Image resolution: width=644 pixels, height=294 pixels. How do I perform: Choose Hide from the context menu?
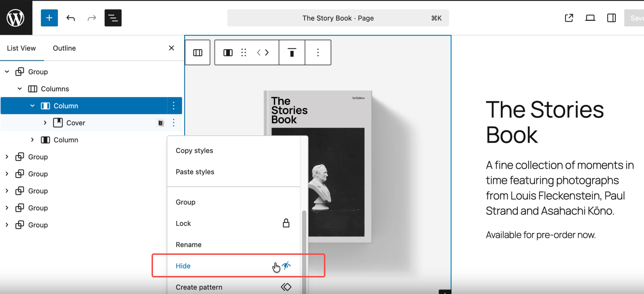(233, 266)
